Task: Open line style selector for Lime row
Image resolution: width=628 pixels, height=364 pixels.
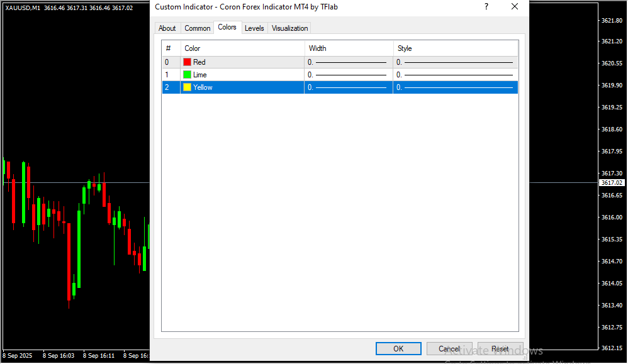Action: click(456, 75)
